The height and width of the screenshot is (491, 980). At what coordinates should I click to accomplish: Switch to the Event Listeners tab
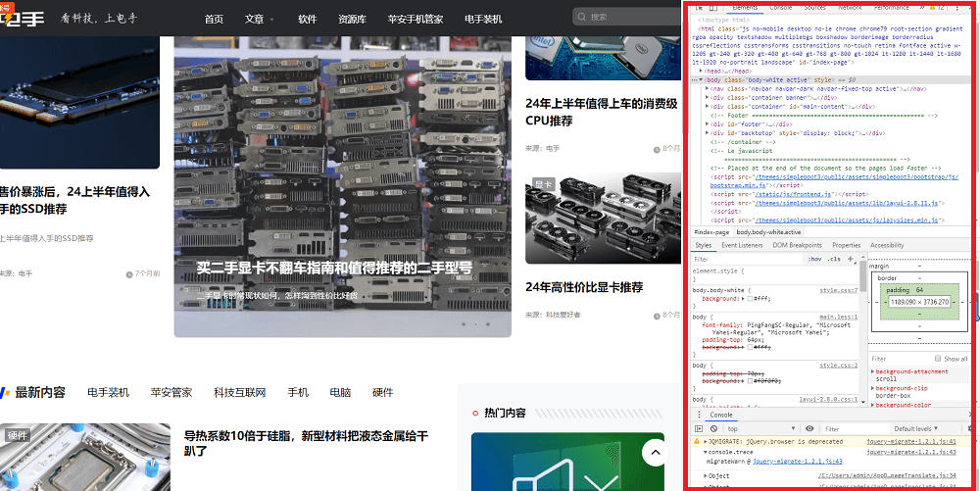coord(742,245)
